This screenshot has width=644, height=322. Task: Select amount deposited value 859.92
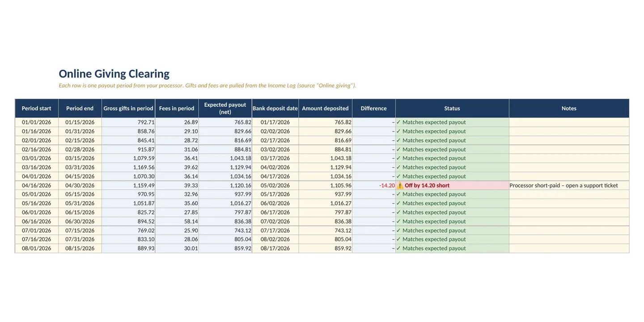click(326, 248)
